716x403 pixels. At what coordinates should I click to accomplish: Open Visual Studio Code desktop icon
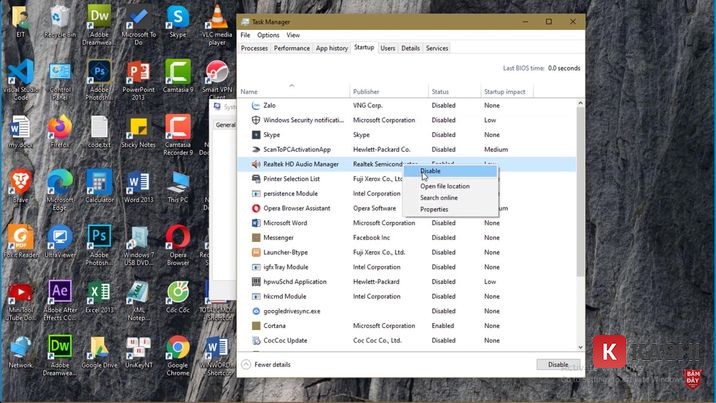[21, 80]
